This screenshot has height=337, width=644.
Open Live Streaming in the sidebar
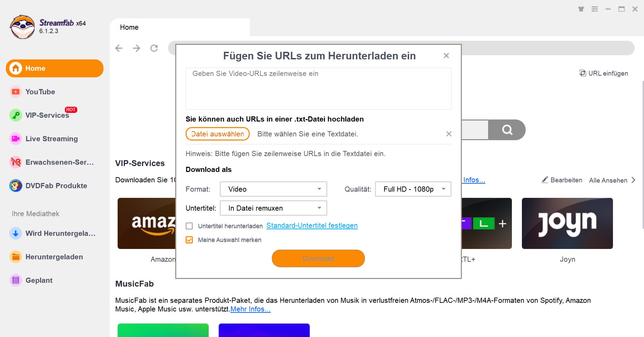click(55, 139)
